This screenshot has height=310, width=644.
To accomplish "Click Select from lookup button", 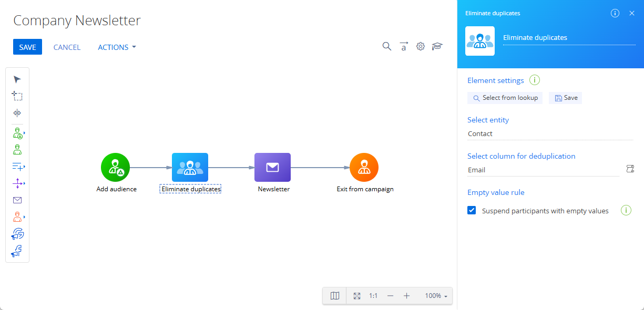I will coord(505,98).
